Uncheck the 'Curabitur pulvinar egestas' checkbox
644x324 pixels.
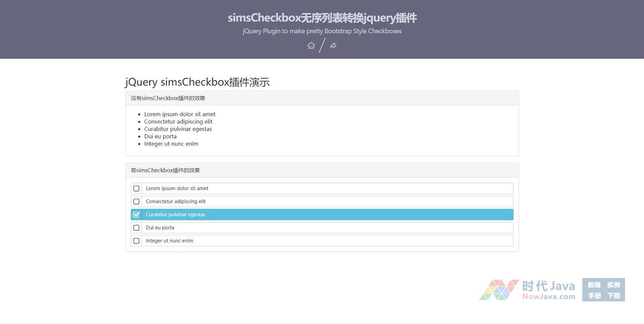pyautogui.click(x=136, y=215)
